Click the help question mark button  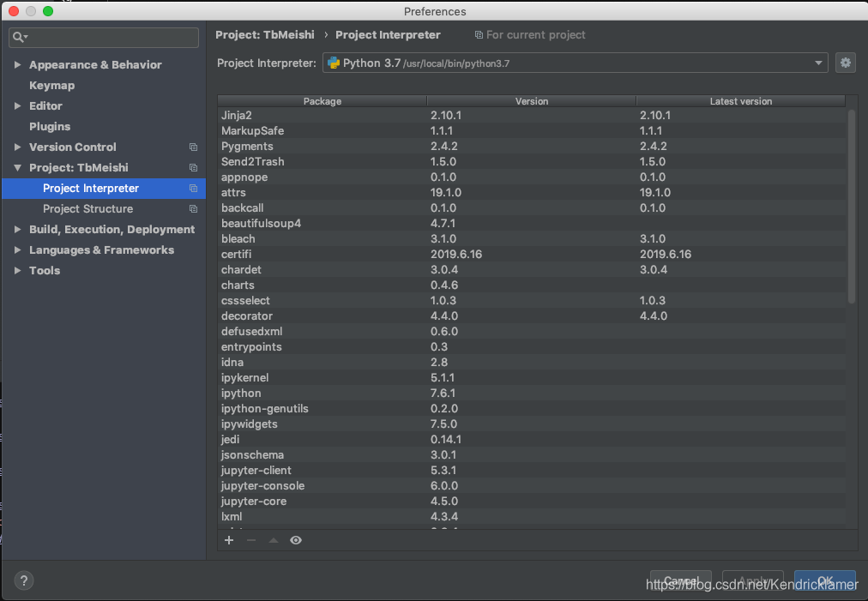[24, 580]
